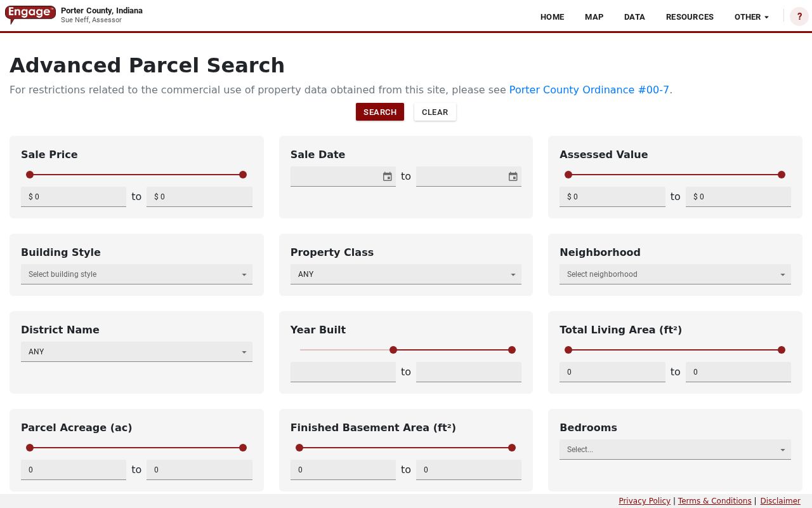The width and height of the screenshot is (812, 508).
Task: Open calendar for Sale Date start
Action: (387, 177)
